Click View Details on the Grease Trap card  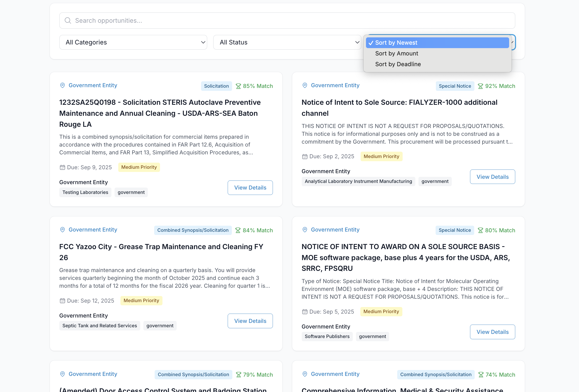click(250, 321)
